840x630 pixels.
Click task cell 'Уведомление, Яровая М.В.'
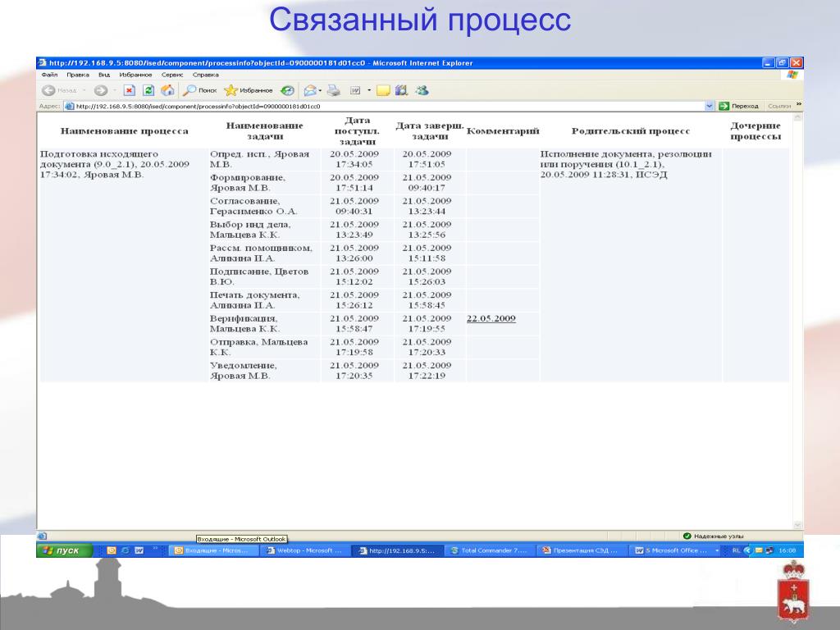(265, 371)
